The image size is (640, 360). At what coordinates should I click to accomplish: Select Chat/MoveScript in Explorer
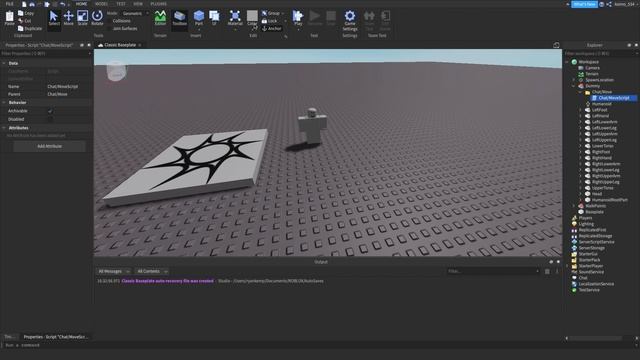613,98
